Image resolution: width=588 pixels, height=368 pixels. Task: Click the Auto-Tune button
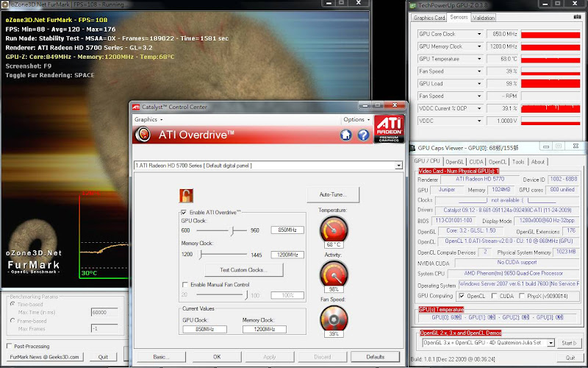click(333, 194)
